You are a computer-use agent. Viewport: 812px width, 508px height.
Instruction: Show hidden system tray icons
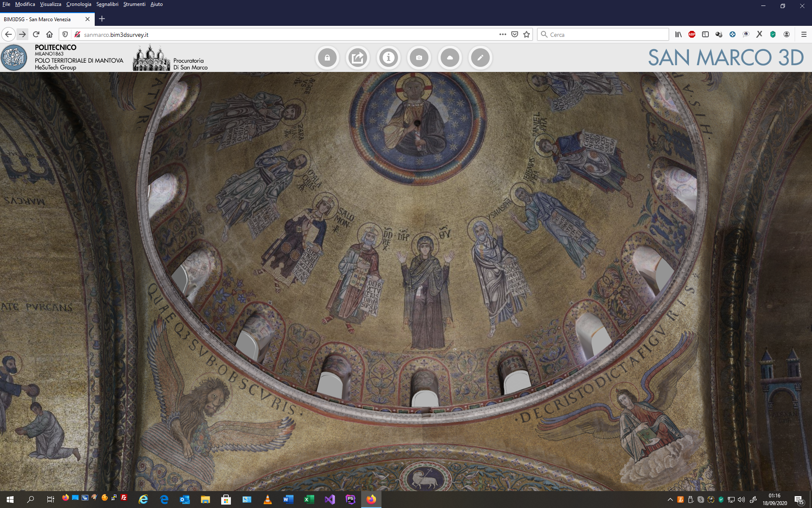click(670, 500)
